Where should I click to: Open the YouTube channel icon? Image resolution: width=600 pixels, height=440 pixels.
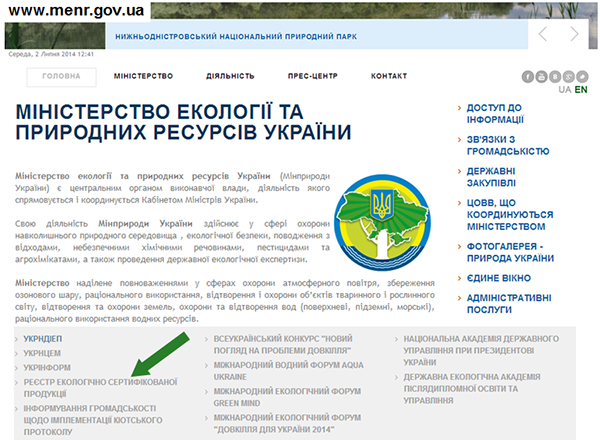point(541,76)
